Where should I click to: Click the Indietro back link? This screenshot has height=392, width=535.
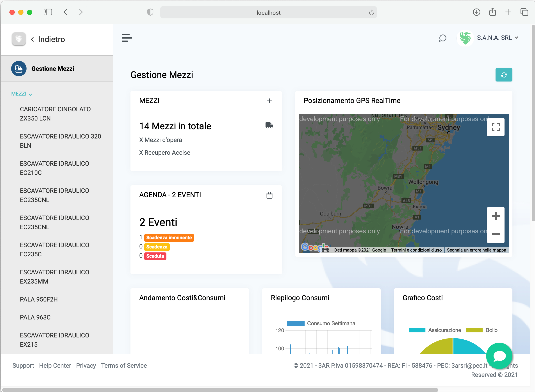48,39
